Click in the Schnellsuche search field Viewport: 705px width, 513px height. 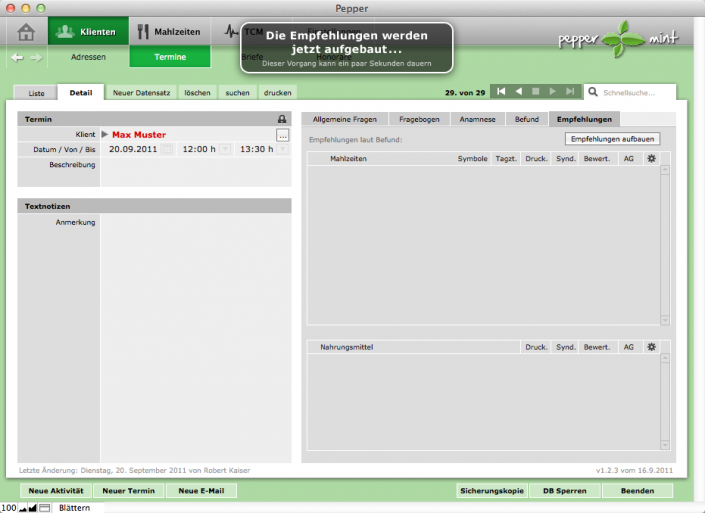tap(635, 92)
